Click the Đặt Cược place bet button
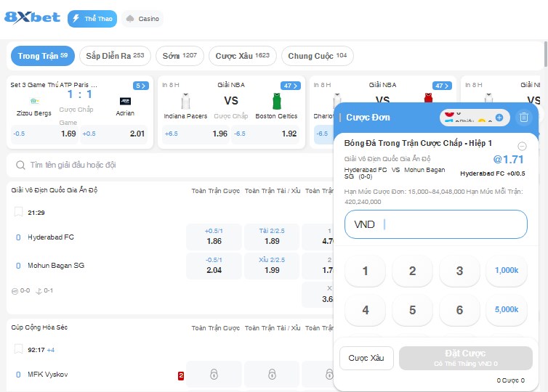The width and height of the screenshot is (548, 392). [466, 358]
